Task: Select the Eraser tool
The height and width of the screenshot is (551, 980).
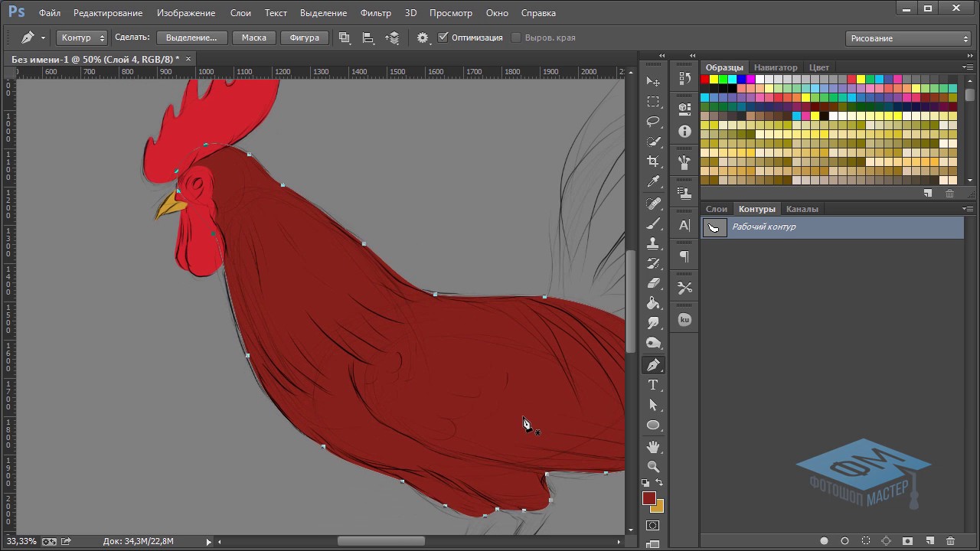Action: pyautogui.click(x=653, y=283)
